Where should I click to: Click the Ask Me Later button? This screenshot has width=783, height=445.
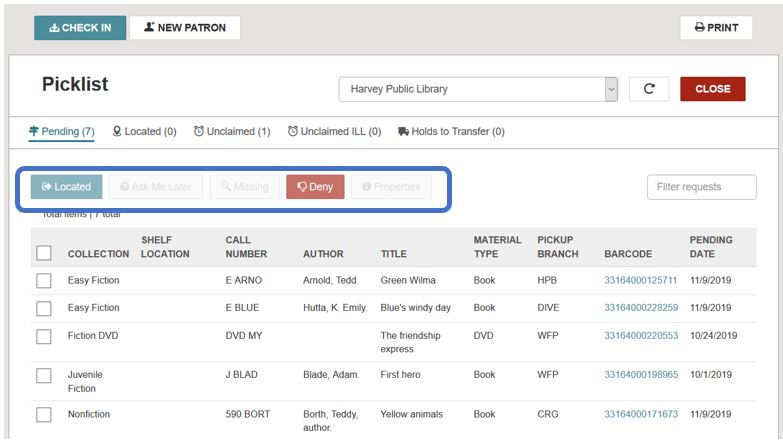[x=156, y=187]
